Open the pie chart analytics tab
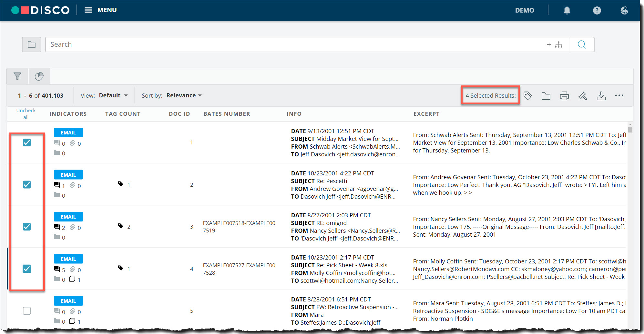This screenshot has width=644, height=334. click(x=39, y=76)
